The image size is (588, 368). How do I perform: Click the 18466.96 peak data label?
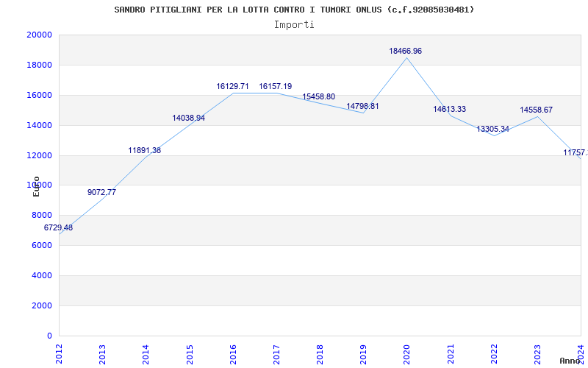tap(405, 52)
